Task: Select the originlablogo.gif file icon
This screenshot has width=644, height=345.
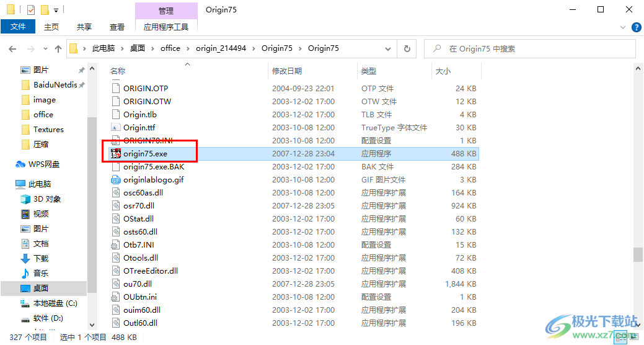Action: 116,180
